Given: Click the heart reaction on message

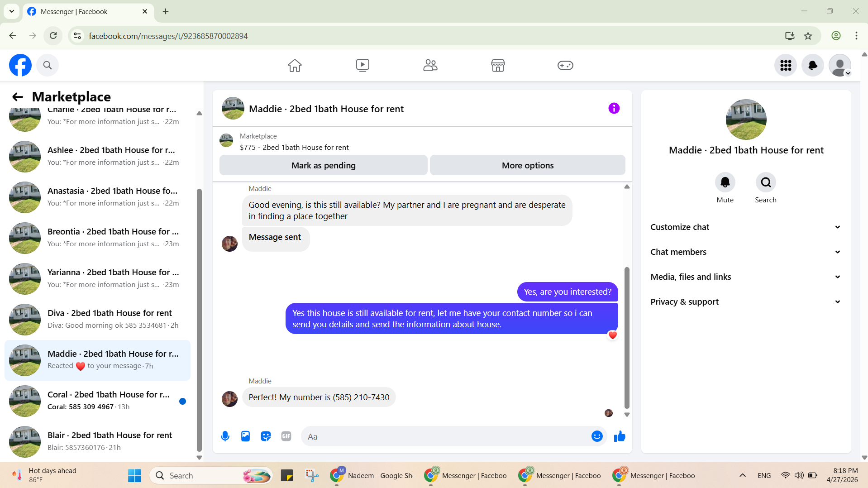Looking at the screenshot, I should click(612, 335).
